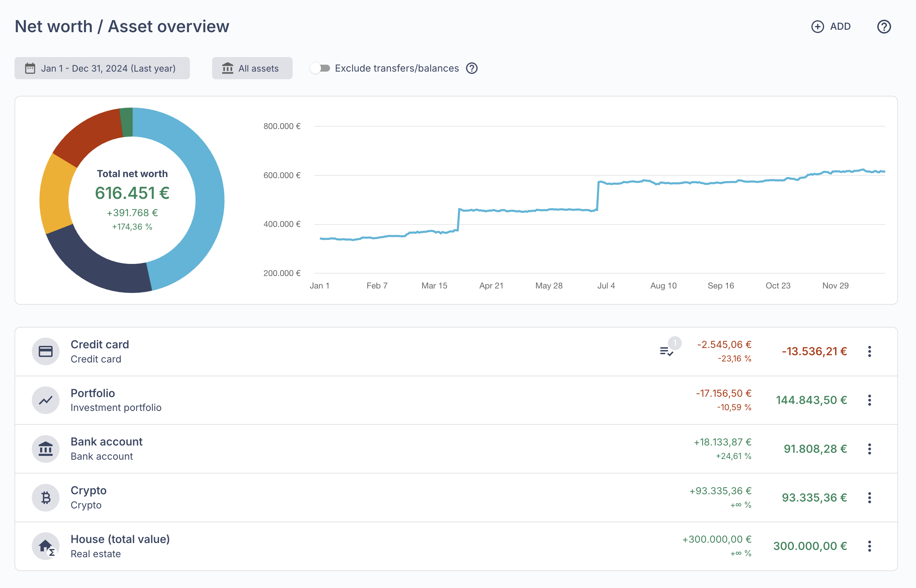Open Bank account row options menu
The width and height of the screenshot is (916, 588).
(x=869, y=449)
